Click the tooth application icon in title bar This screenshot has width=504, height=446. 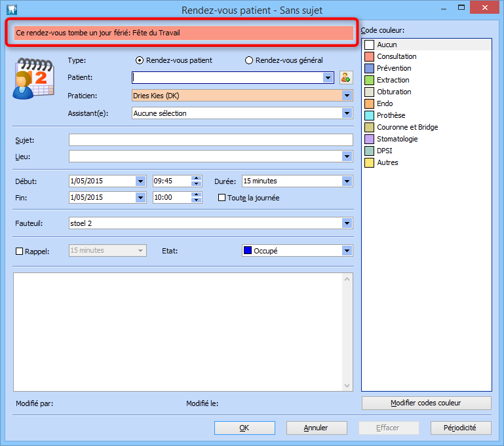click(x=12, y=10)
